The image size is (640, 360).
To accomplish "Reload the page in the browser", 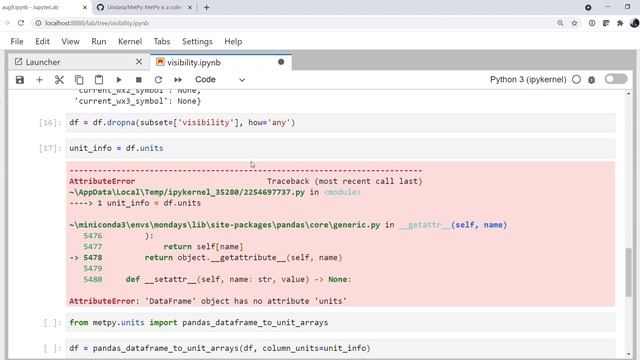I will (x=21, y=23).
